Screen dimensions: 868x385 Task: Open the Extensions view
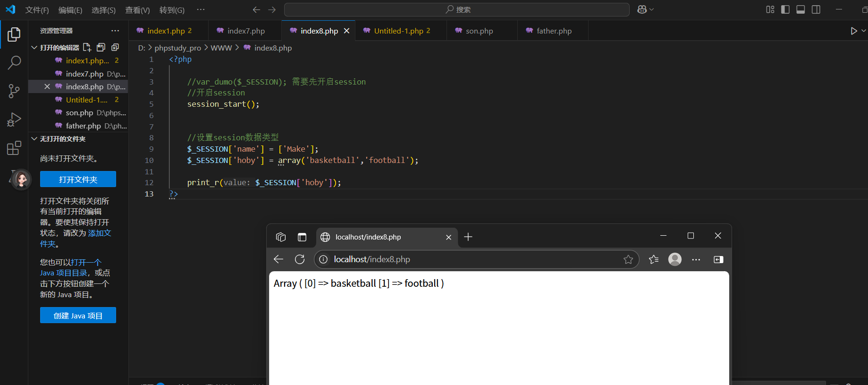14,148
